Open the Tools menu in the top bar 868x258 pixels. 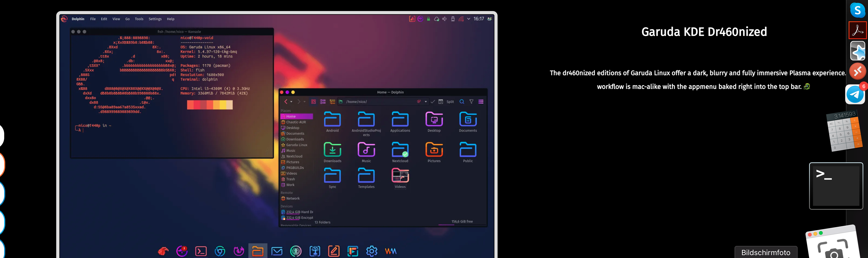pyautogui.click(x=139, y=19)
